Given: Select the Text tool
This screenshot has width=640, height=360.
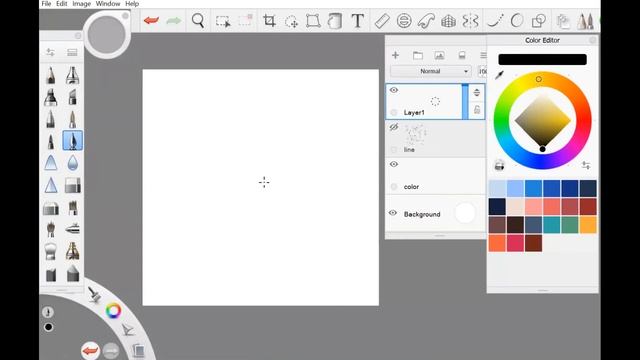Looking at the screenshot, I should [358, 20].
